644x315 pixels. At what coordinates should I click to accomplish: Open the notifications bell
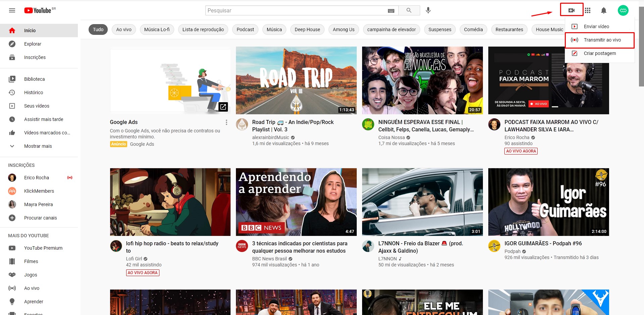pos(604,10)
